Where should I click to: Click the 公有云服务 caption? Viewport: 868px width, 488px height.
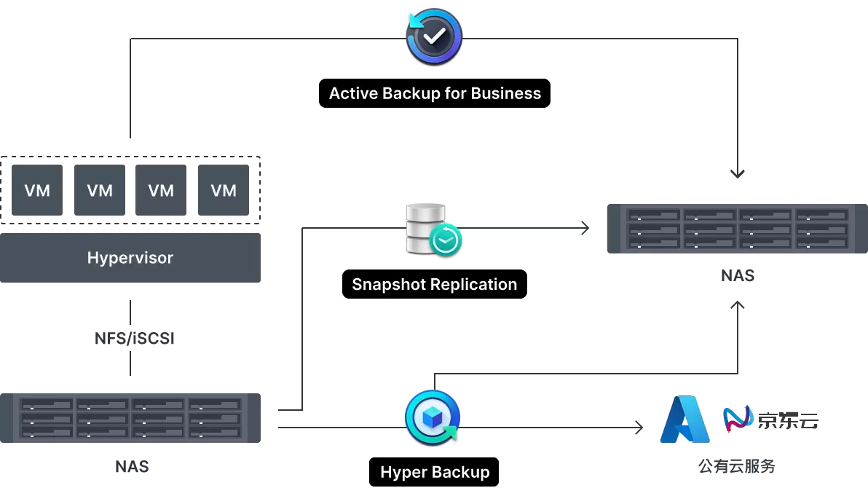pyautogui.click(x=737, y=466)
